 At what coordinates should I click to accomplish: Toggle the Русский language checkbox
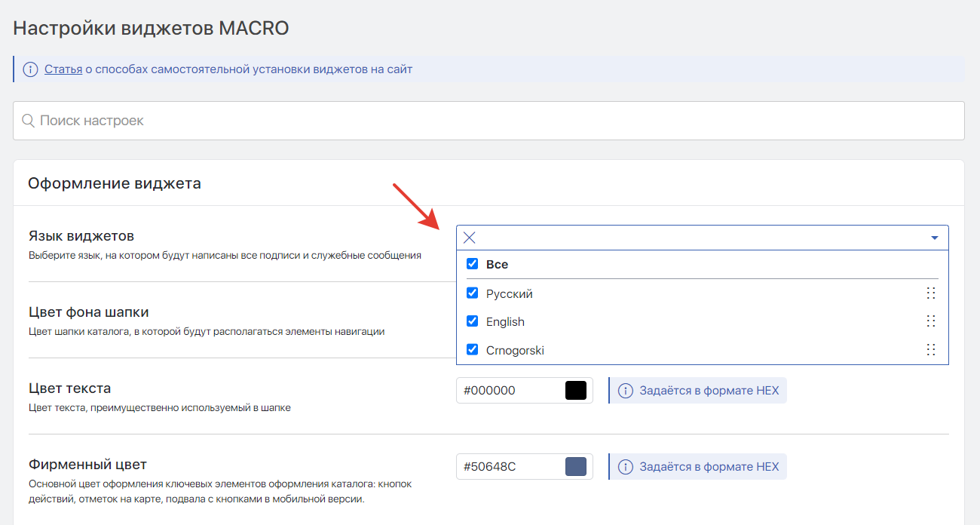[473, 293]
